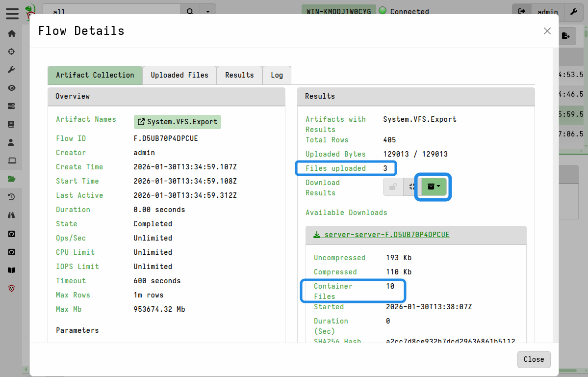Toggle the expand icon beside Download Results
This screenshot has width=588, height=377.
click(x=411, y=187)
